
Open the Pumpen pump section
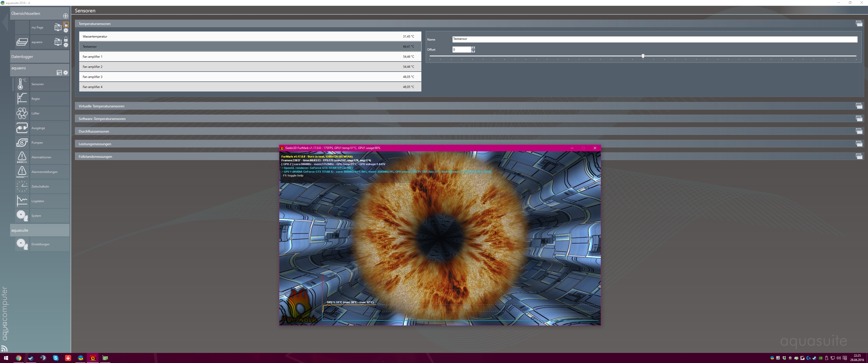[x=37, y=143]
